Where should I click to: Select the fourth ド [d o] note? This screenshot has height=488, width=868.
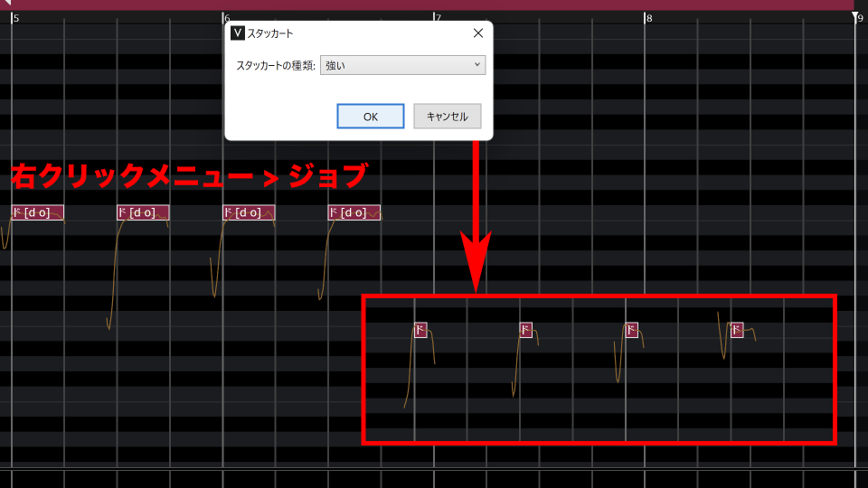point(354,213)
